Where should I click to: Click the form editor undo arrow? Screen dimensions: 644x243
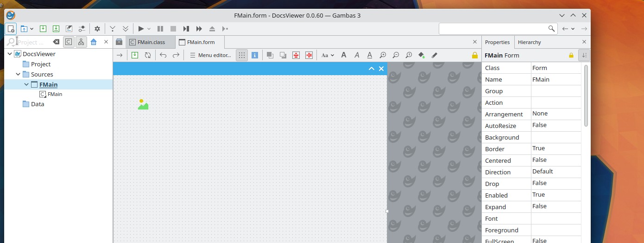click(x=163, y=55)
